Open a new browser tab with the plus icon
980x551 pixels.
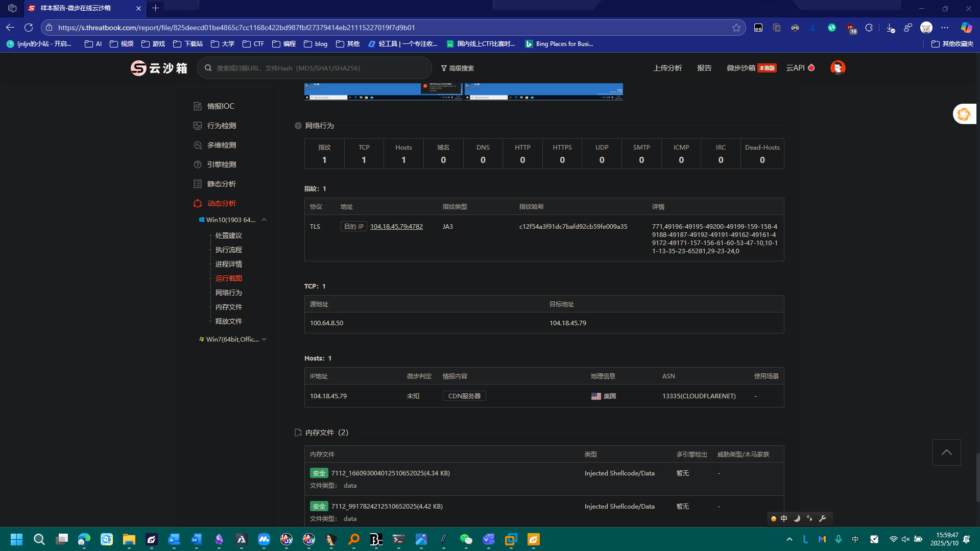(x=155, y=8)
